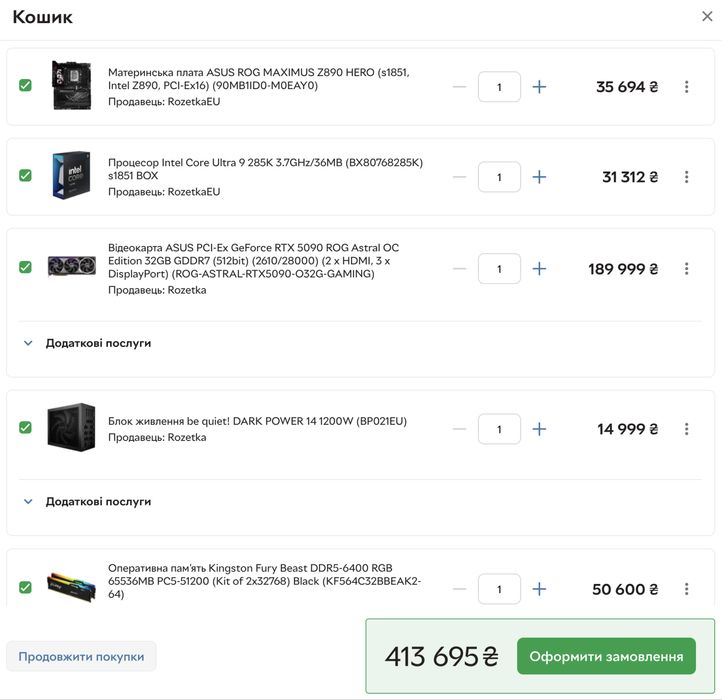Open Intel Core Ultra 9 285K product link

(265, 168)
